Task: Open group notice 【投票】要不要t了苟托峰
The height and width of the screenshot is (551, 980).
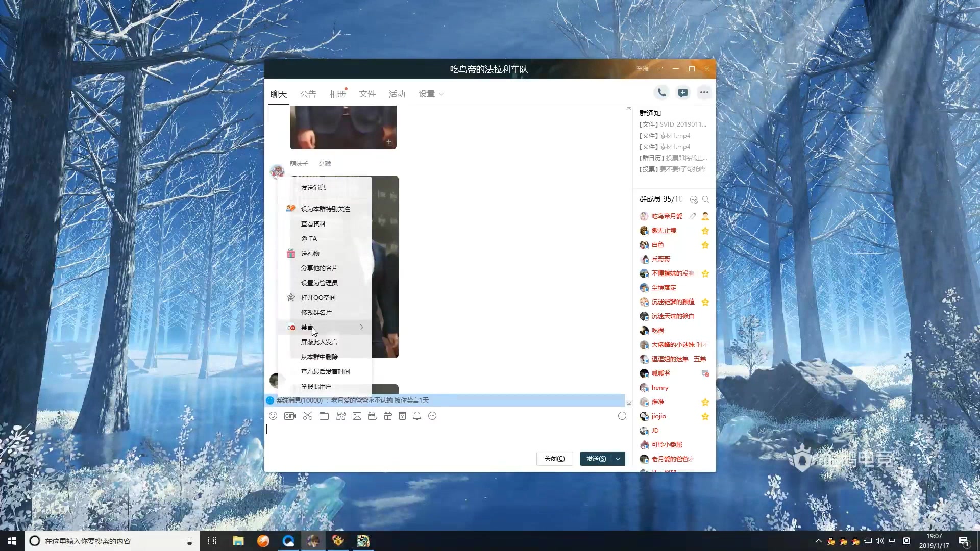Action: 672,169
